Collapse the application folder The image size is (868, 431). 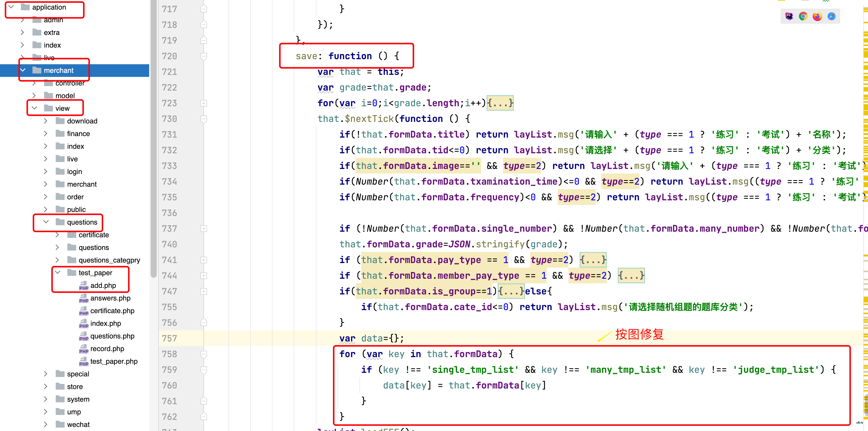pos(11,7)
